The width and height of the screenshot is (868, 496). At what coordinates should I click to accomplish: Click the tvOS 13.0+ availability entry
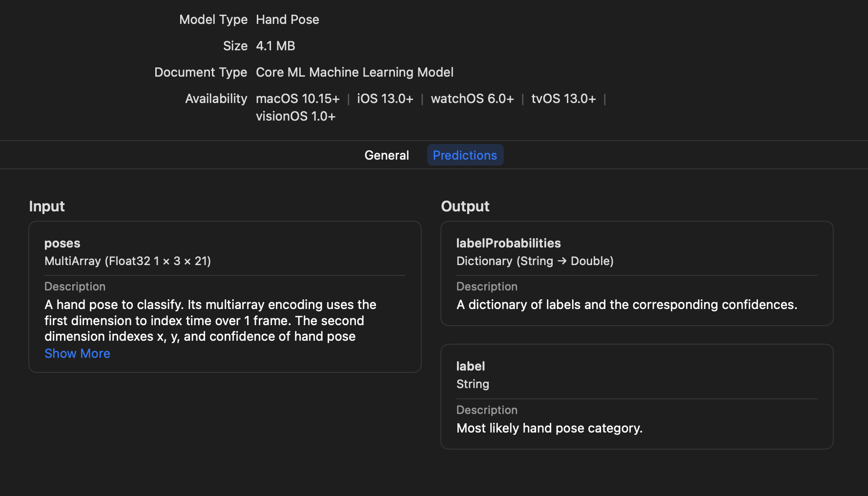click(x=563, y=99)
